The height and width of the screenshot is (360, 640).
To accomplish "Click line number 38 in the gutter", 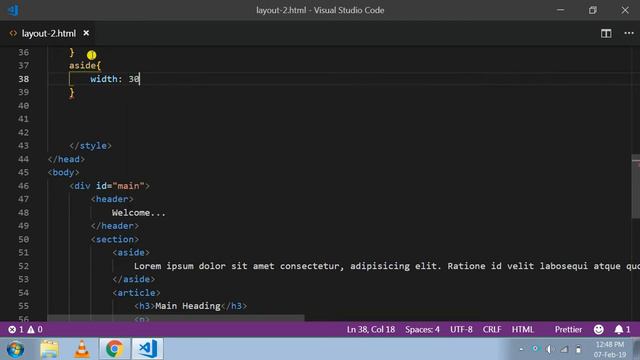I will pos(23,79).
